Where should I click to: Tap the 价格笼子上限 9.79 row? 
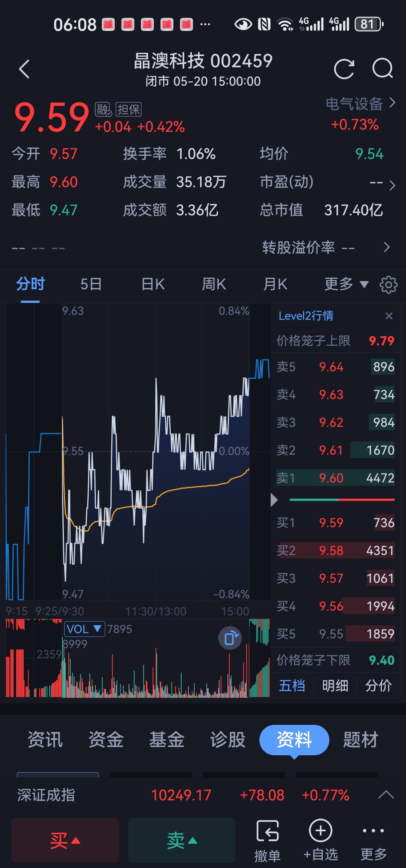(x=335, y=341)
